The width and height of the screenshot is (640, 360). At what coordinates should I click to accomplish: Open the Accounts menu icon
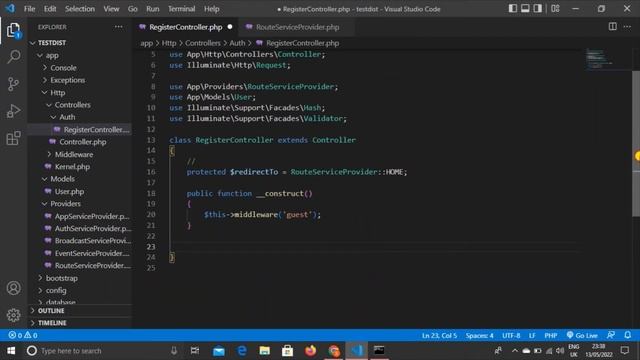13,288
